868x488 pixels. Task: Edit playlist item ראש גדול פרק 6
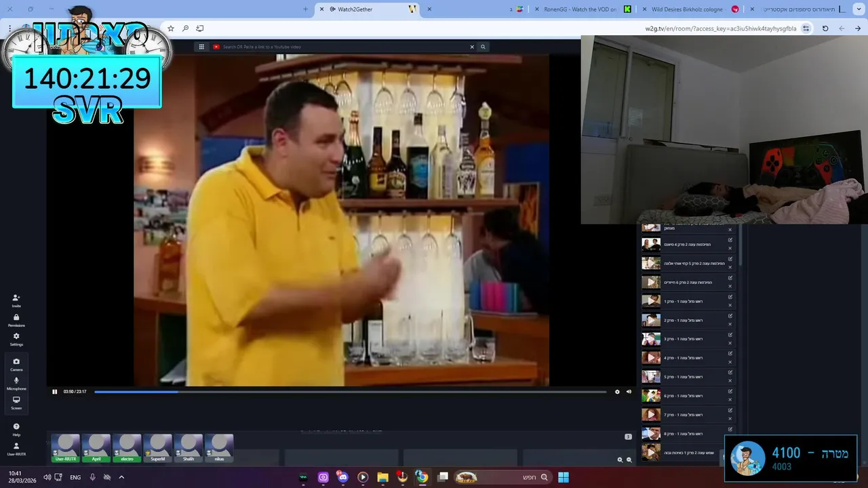730,392
